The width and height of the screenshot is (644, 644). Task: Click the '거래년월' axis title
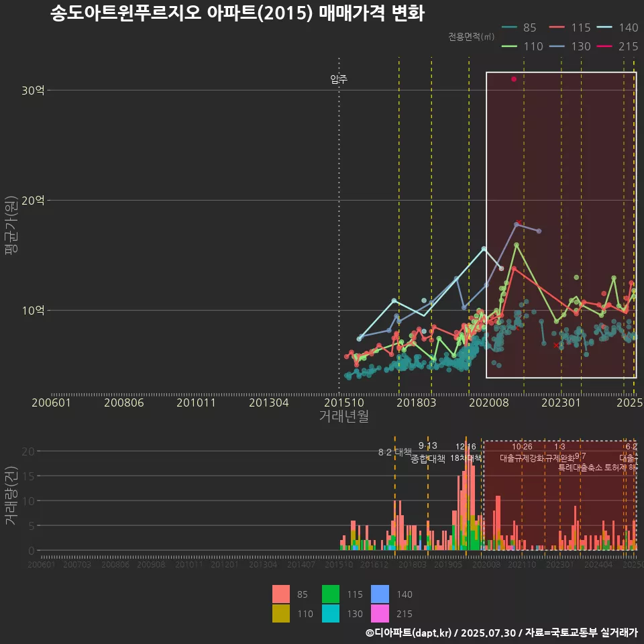tap(343, 416)
